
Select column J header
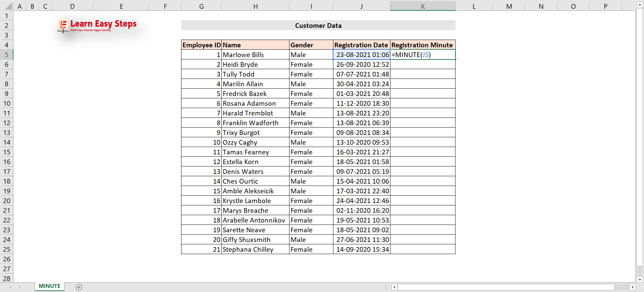362,6
